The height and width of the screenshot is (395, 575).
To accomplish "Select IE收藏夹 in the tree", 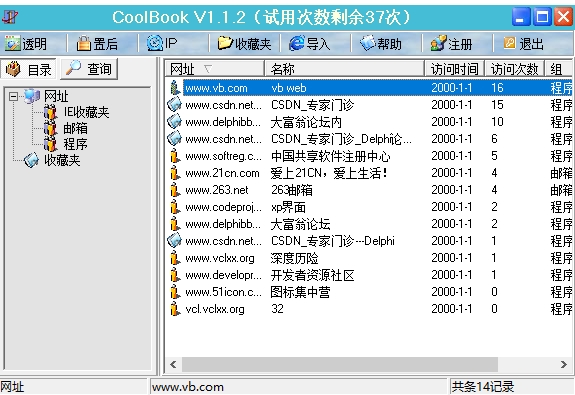I will [86, 112].
